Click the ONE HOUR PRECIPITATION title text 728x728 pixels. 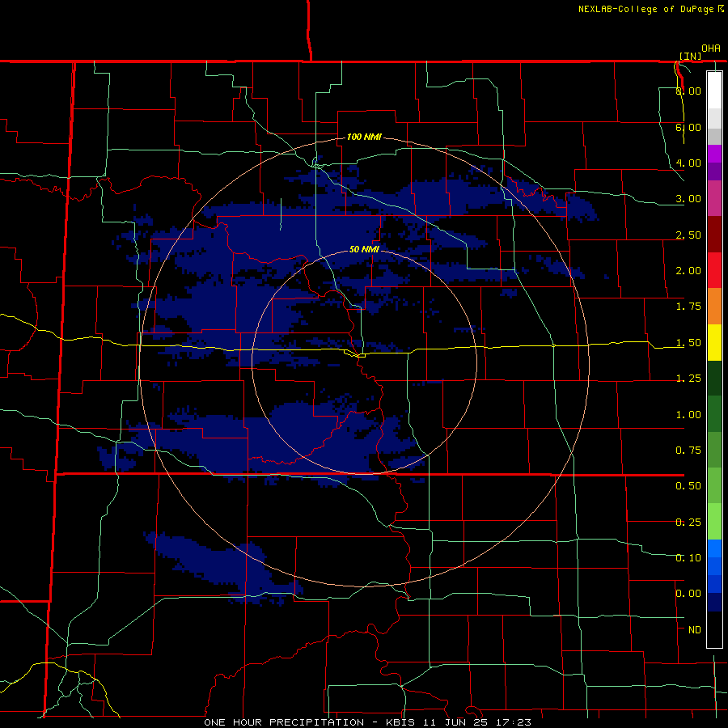click(284, 722)
